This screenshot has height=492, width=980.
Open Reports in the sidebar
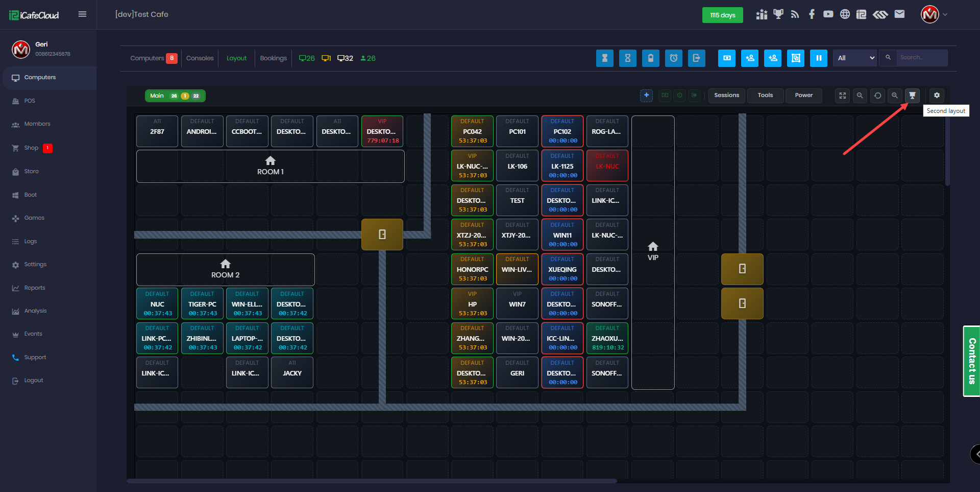[x=35, y=288]
